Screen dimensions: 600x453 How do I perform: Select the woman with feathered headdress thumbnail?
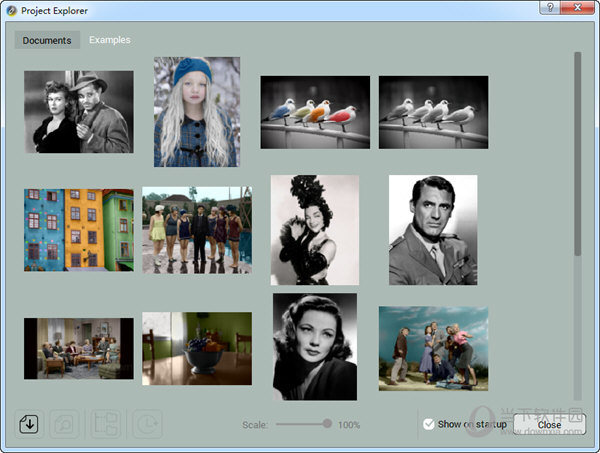(315, 230)
